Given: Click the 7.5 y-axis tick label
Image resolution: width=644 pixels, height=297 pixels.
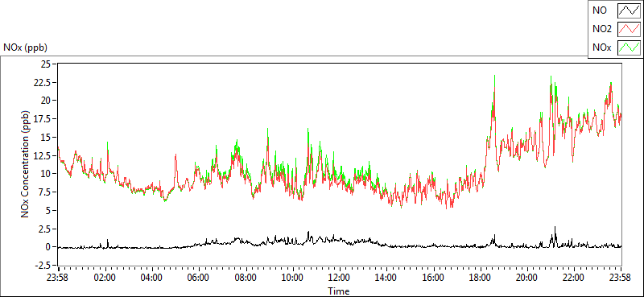Looking at the screenshot, I should coord(43,192).
